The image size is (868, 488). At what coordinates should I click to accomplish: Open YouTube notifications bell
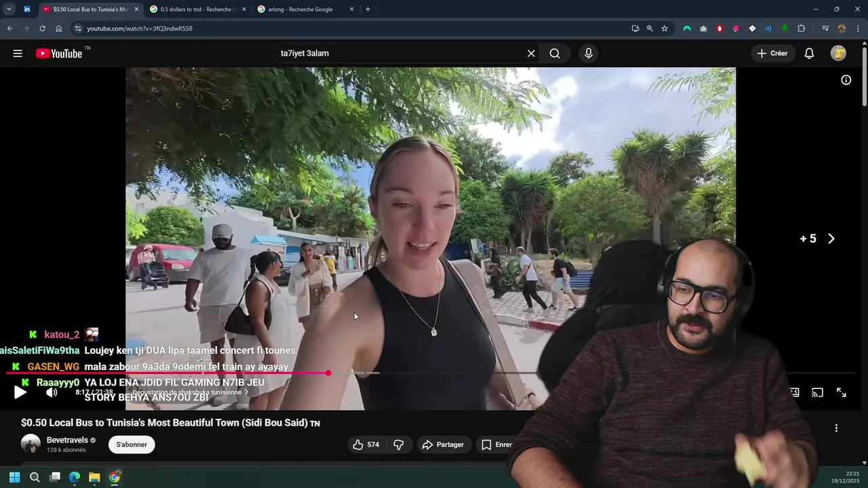click(809, 54)
